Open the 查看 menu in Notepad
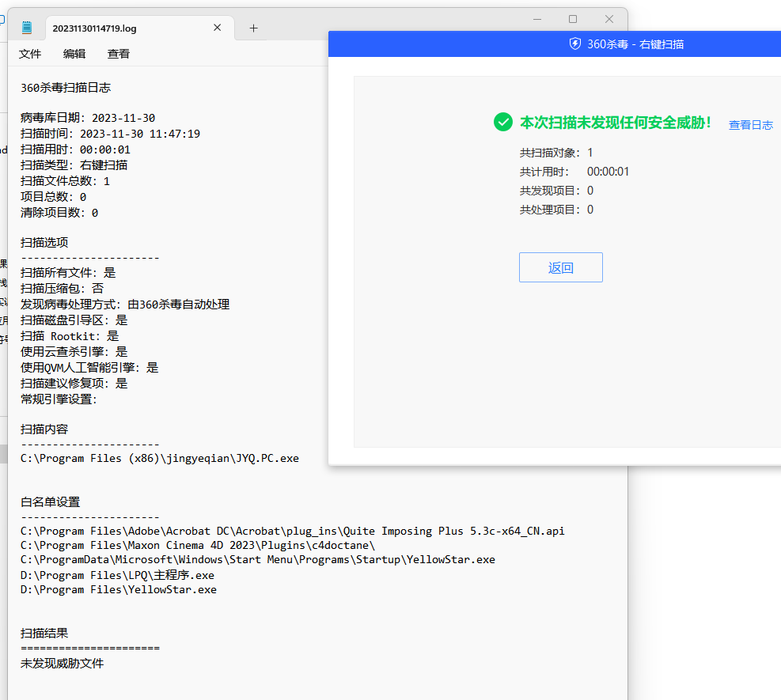Screen dimensions: 781x700 [x=119, y=54]
